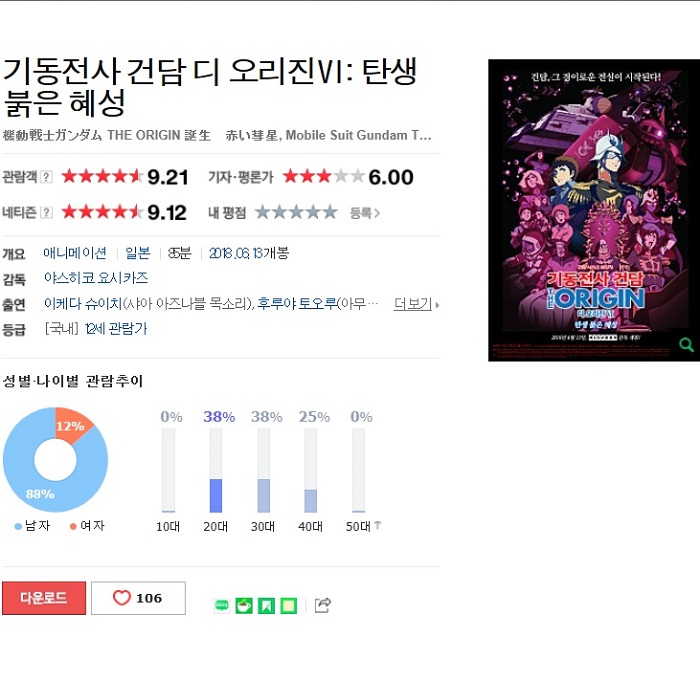Click the green bookmark share icon

[267, 606]
